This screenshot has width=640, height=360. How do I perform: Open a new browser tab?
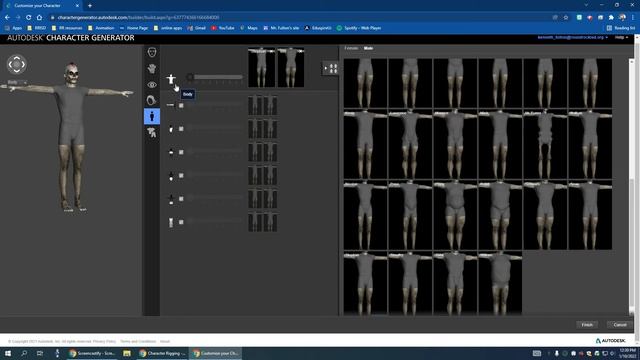[90, 6]
